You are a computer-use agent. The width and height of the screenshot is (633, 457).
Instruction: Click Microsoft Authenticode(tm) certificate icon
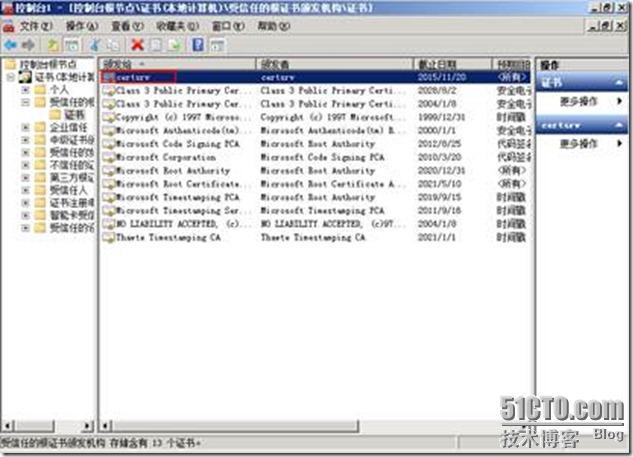coord(108,130)
